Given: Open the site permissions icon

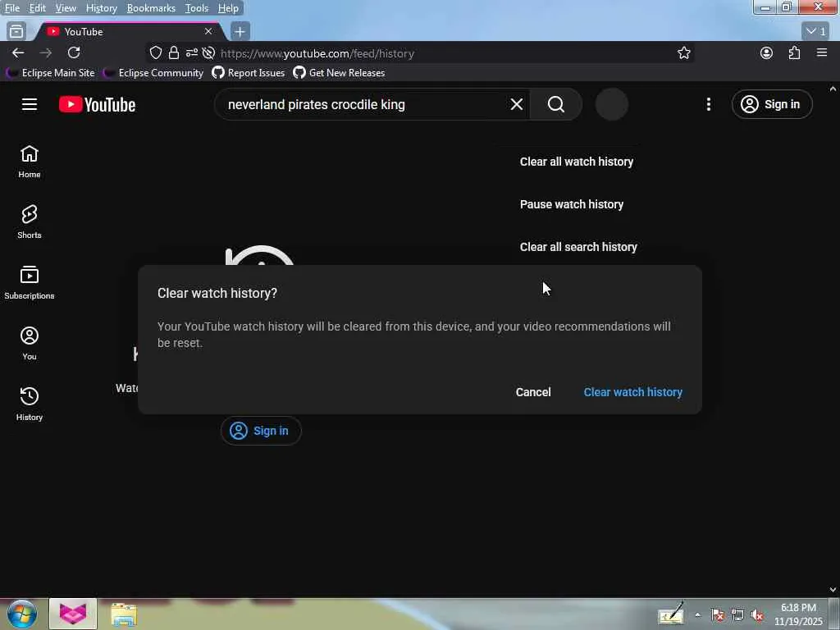Looking at the screenshot, I should point(192,53).
